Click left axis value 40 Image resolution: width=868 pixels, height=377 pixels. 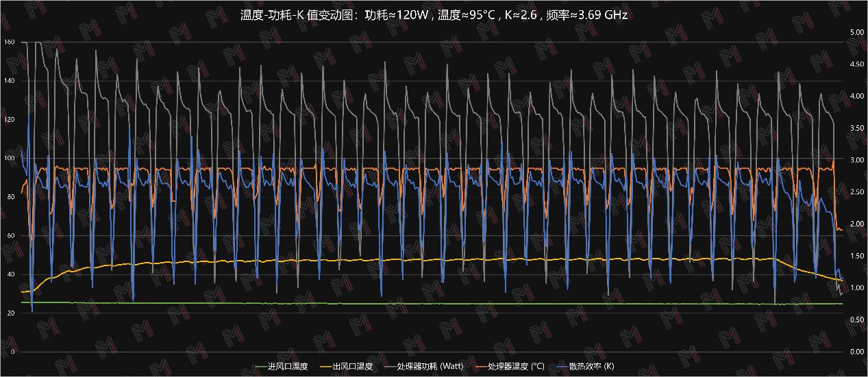tap(11, 274)
